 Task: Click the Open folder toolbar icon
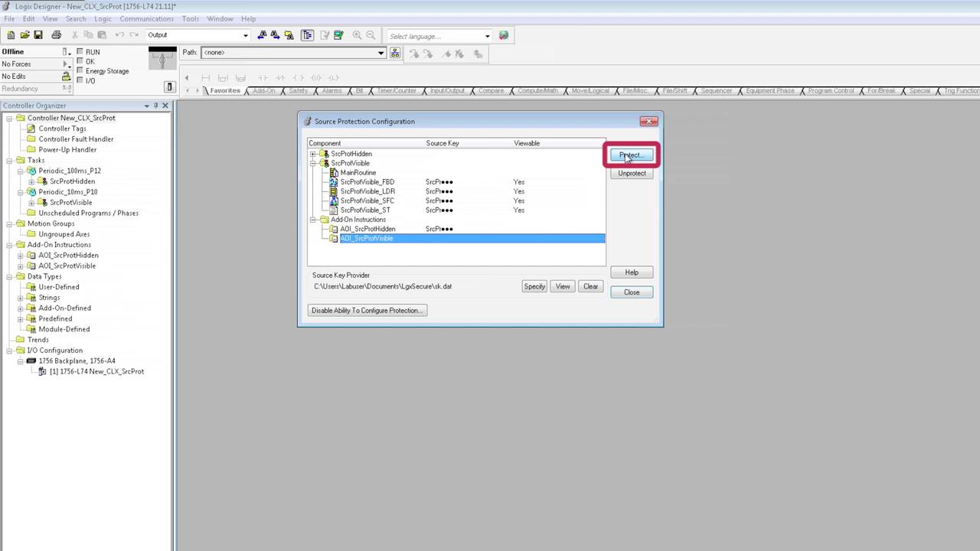pos(24,35)
